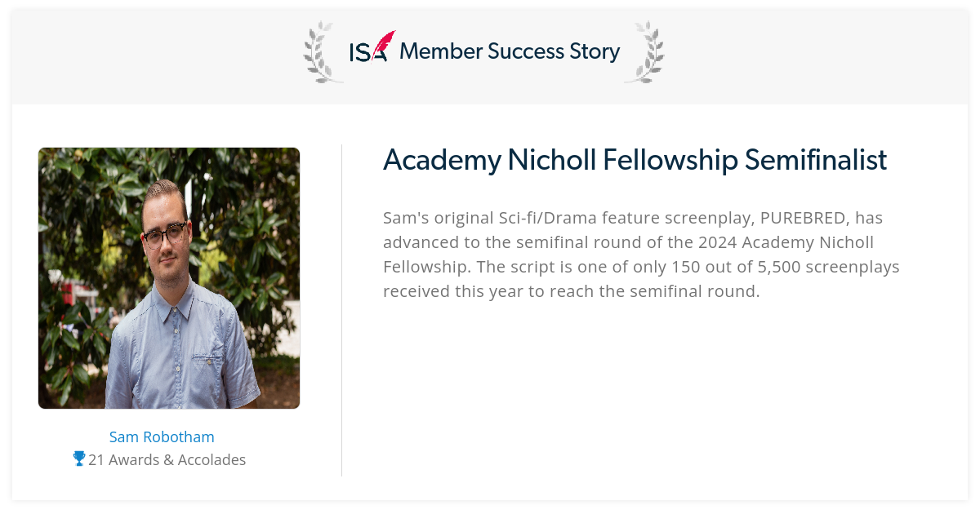Click the blue trophy icon
Screen dimensions: 980x514
pos(79,459)
